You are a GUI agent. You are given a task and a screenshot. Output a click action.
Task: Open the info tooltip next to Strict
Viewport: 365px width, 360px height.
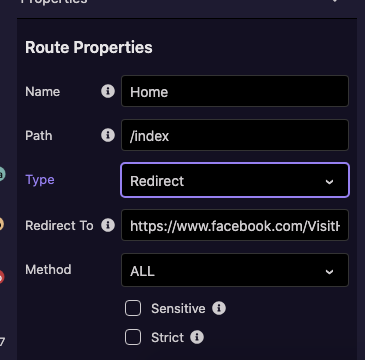[x=197, y=337]
